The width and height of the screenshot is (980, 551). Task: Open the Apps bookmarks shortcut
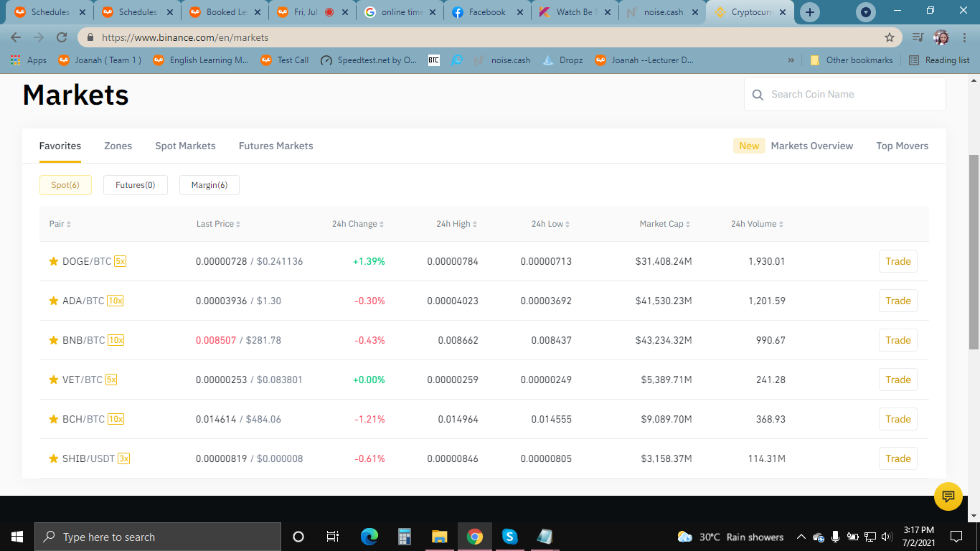pos(29,60)
